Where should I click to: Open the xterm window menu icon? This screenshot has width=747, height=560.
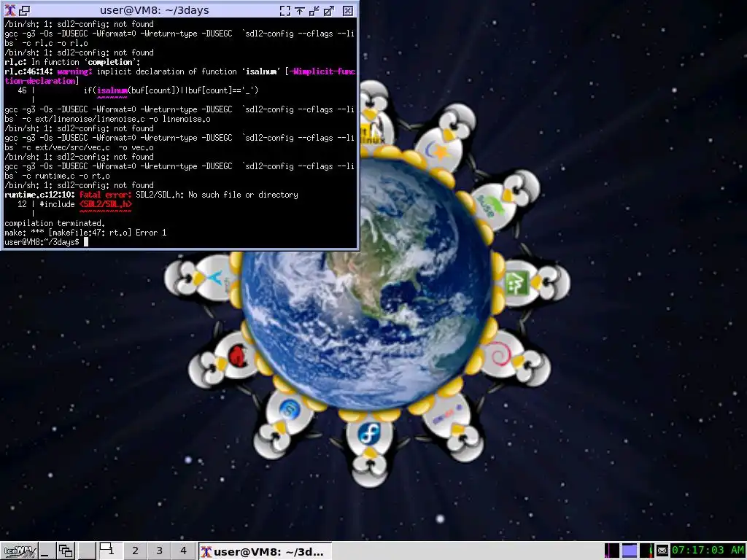pyautogui.click(x=9, y=10)
